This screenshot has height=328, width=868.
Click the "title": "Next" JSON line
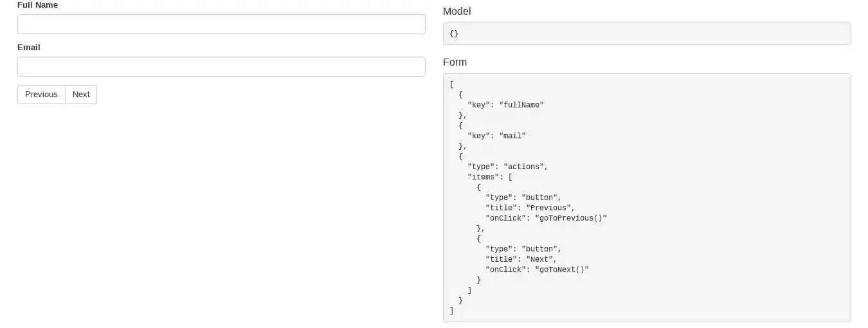pos(521,259)
